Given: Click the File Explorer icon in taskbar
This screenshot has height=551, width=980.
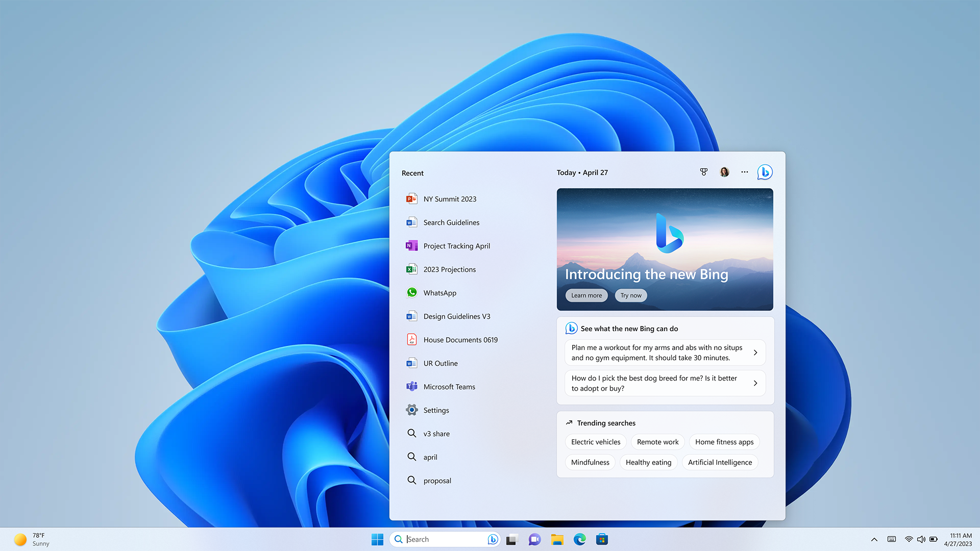Looking at the screenshot, I should coord(557,539).
